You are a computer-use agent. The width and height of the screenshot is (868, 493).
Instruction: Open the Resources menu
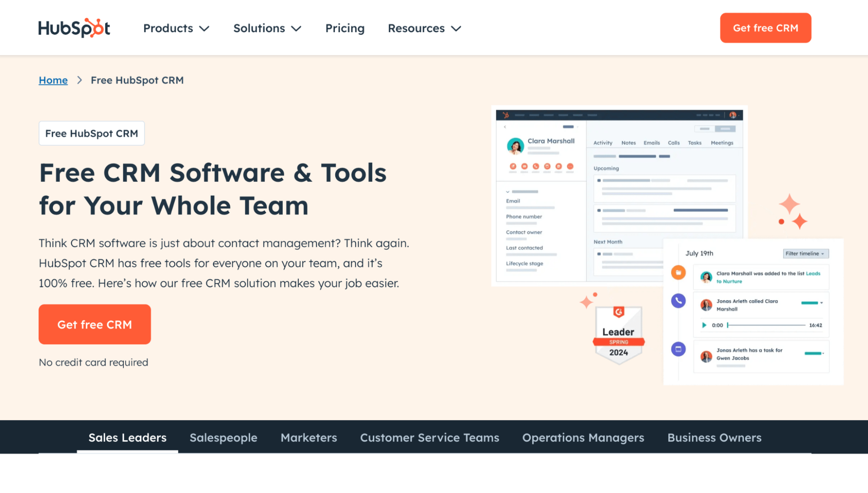tap(423, 28)
